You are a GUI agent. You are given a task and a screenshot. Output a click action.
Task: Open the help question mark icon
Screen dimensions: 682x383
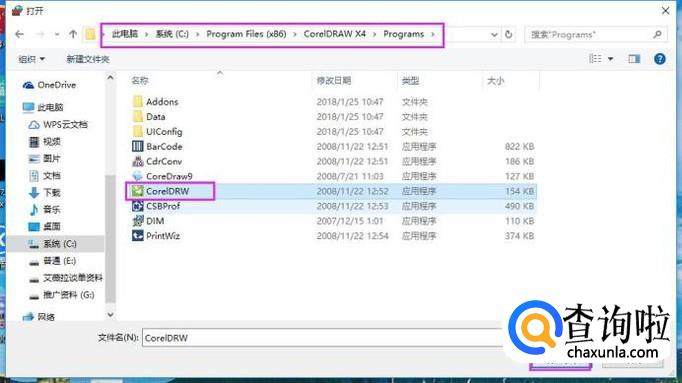click(659, 59)
